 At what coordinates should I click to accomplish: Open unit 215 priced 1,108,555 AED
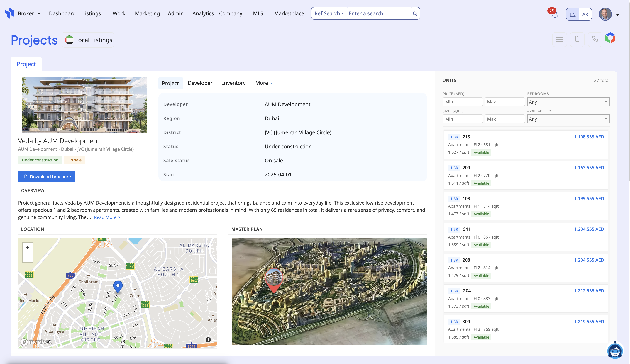[x=526, y=144]
